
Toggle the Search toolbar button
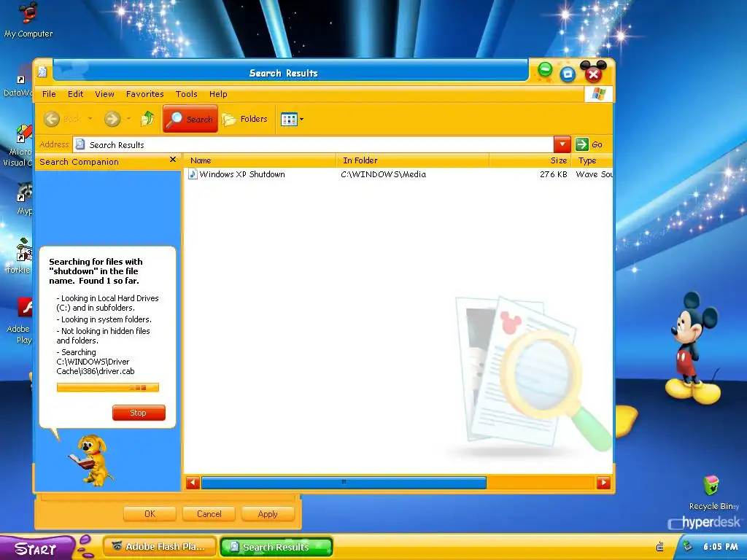point(190,119)
